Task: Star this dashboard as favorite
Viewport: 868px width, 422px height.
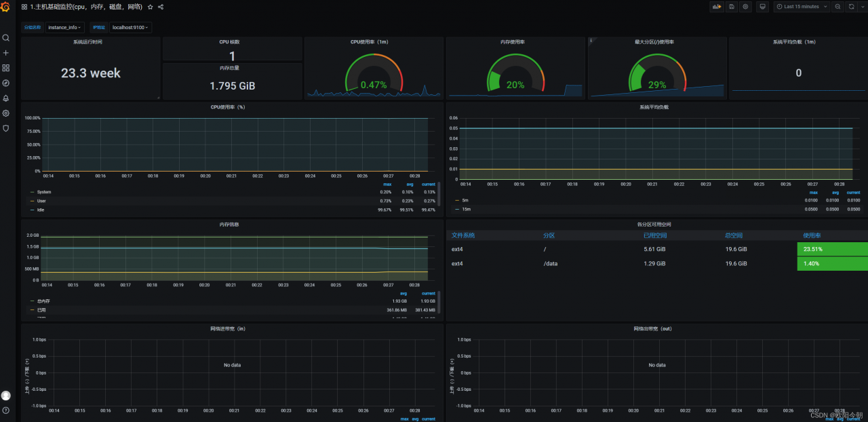Action: [151, 7]
